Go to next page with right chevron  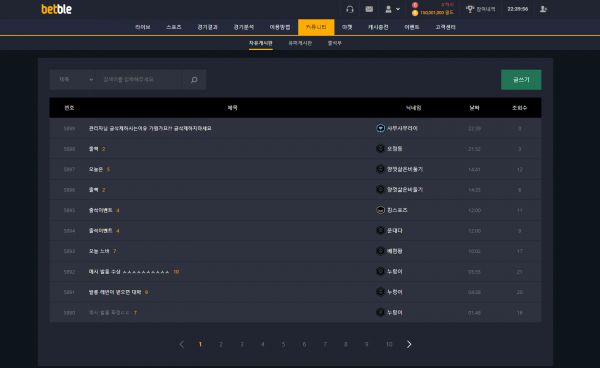pos(409,344)
